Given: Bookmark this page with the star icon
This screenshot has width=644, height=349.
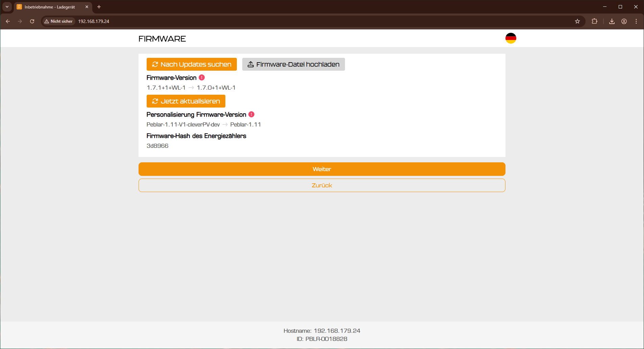Looking at the screenshot, I should (x=577, y=21).
